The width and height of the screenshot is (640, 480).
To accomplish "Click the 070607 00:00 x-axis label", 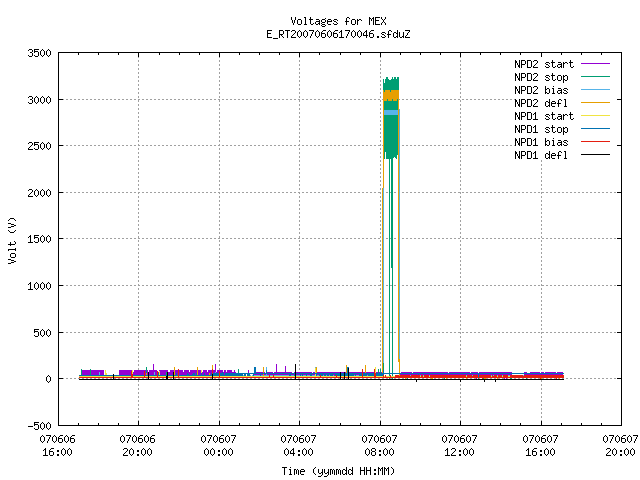I will 218,446.
